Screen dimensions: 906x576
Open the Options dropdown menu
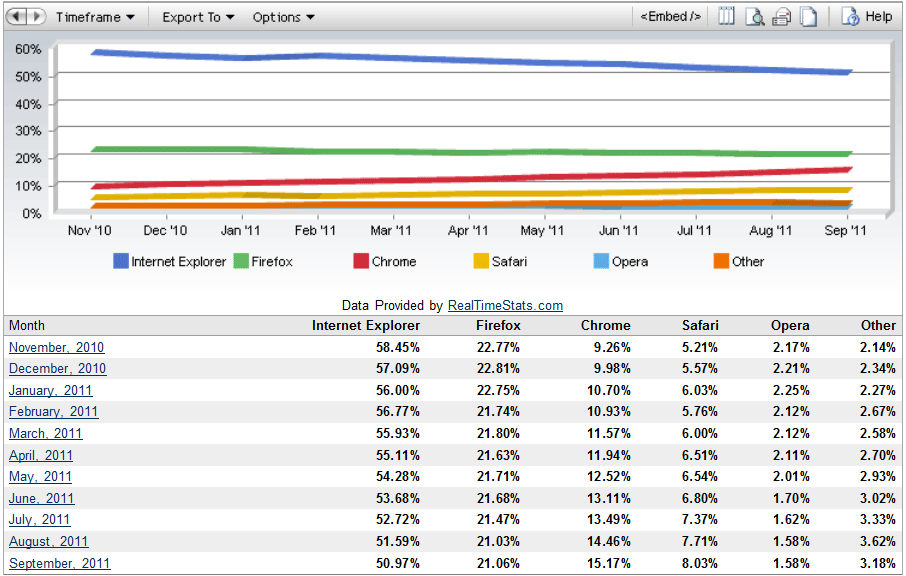[283, 17]
